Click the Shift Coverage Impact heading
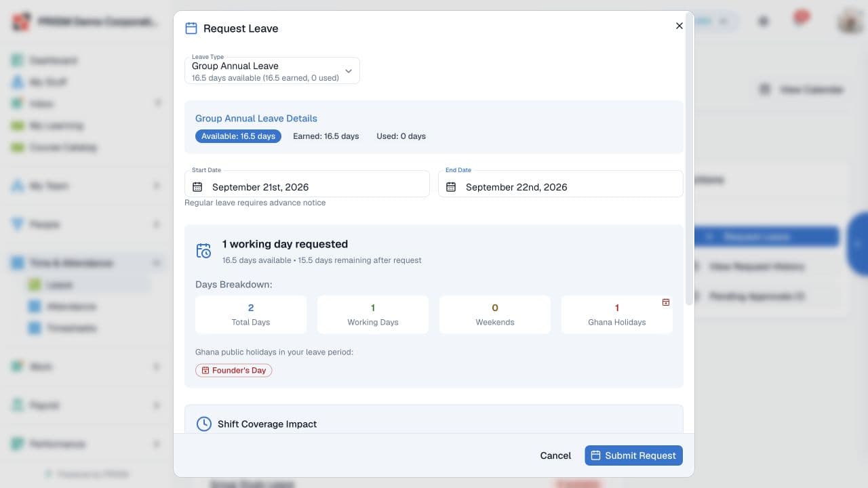 pyautogui.click(x=267, y=424)
